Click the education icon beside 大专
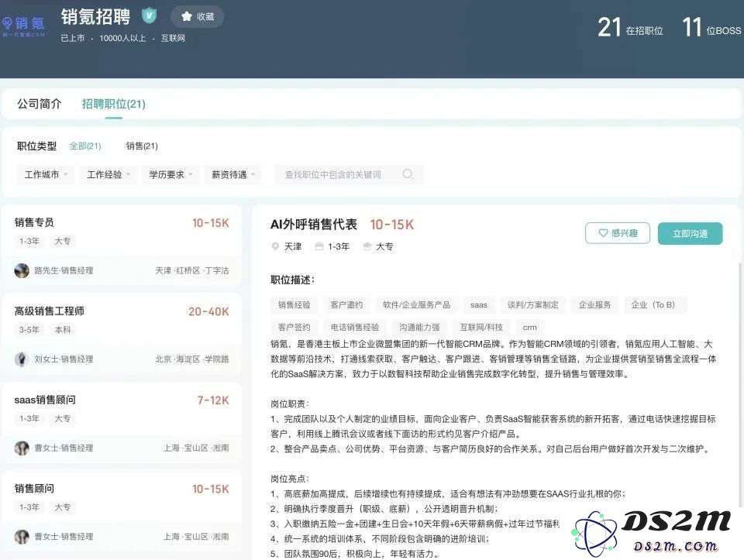Screen dimensions: 744x560 click(x=367, y=246)
